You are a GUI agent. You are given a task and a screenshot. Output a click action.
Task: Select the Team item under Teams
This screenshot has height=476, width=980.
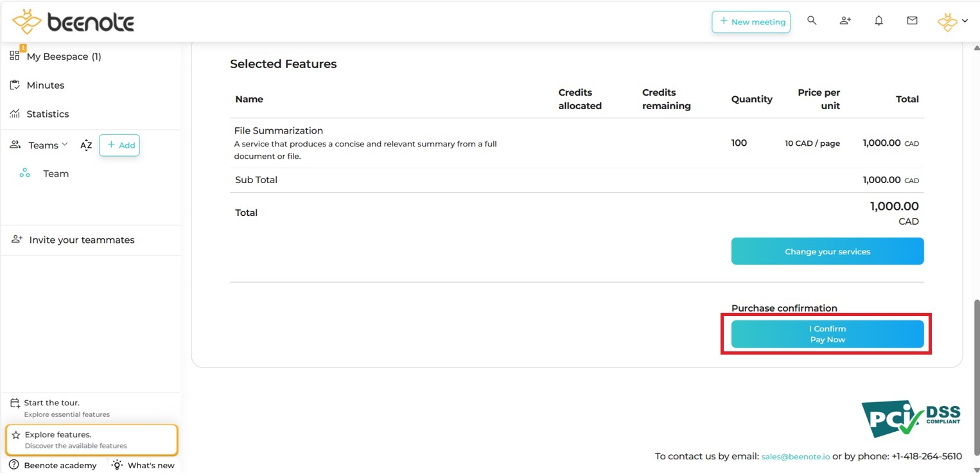coord(55,173)
